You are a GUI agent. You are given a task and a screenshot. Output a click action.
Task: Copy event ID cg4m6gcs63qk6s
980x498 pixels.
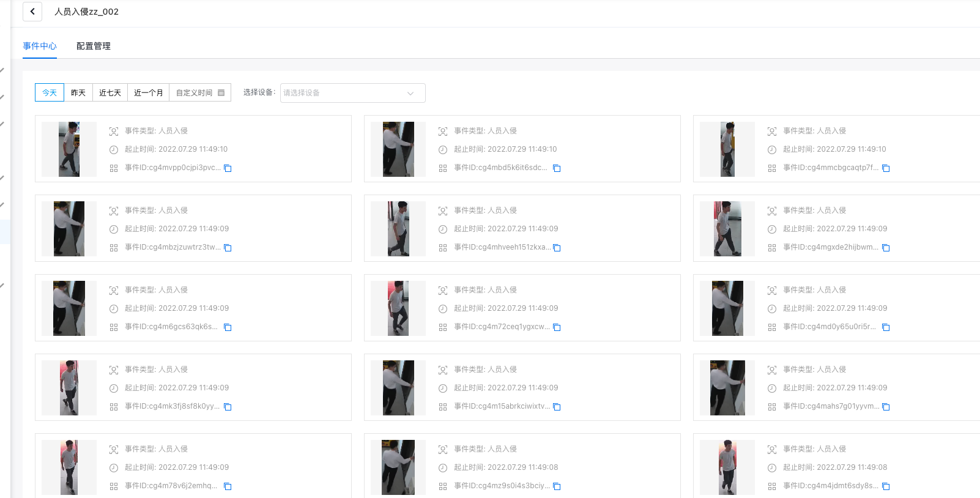[228, 327]
